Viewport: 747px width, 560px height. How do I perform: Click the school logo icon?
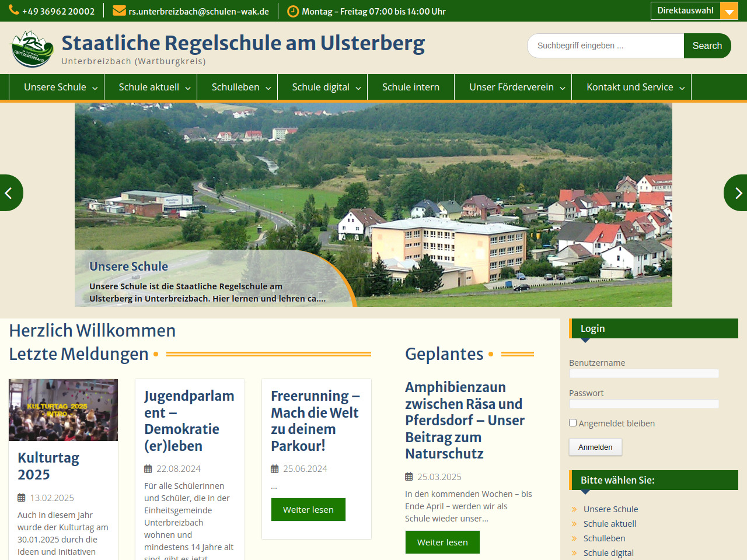click(x=33, y=48)
